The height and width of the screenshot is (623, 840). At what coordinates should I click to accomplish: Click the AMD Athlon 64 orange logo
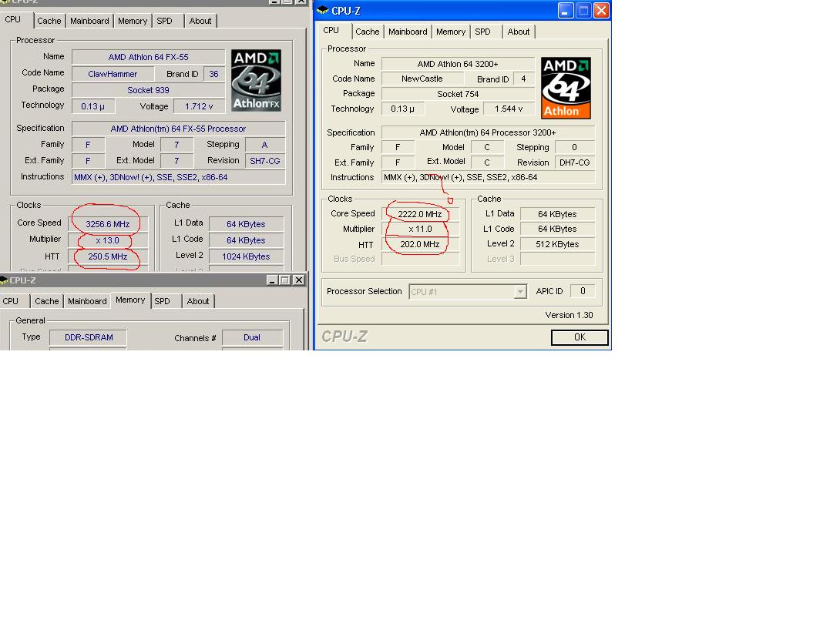(x=566, y=88)
